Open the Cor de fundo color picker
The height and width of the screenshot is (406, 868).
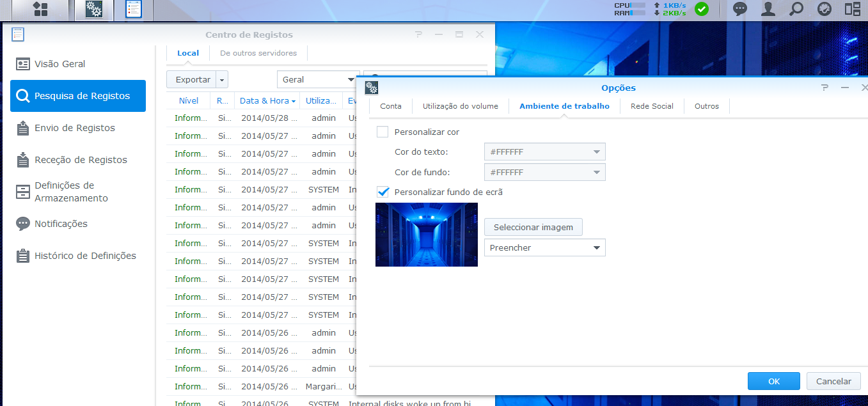tap(544, 172)
